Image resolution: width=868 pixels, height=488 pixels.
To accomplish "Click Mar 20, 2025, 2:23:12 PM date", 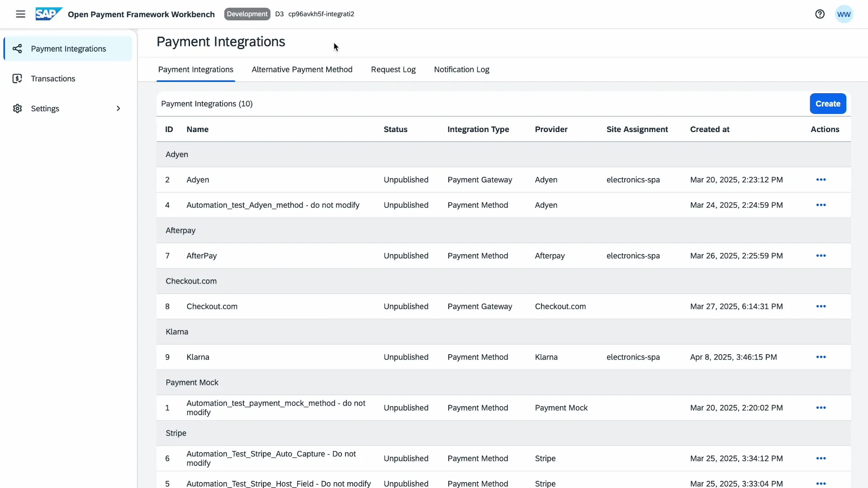I will coord(736,180).
